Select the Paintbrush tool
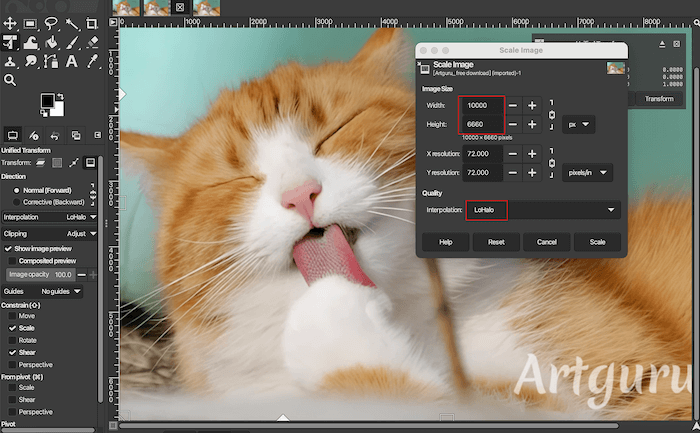Screen dimensions: 700x433 72,42
